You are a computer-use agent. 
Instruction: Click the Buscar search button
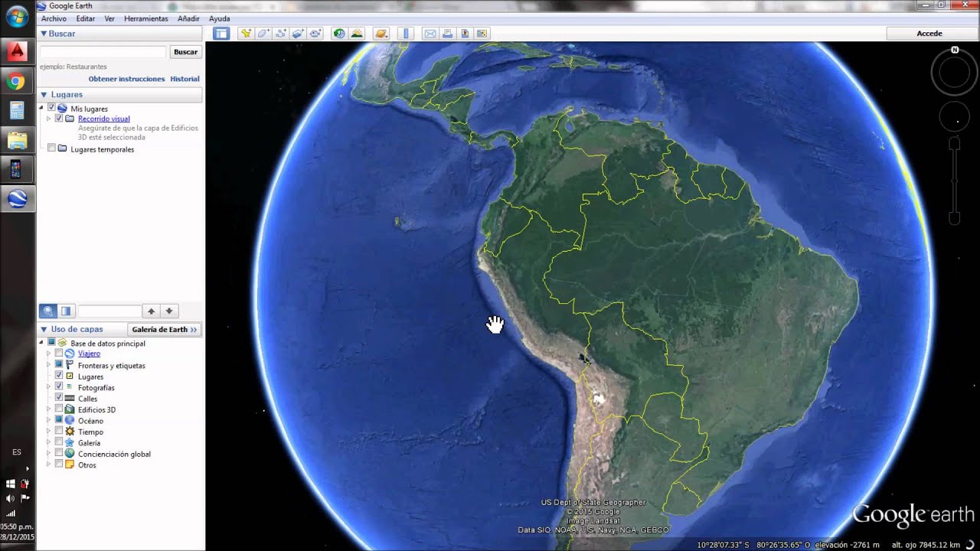(x=185, y=52)
